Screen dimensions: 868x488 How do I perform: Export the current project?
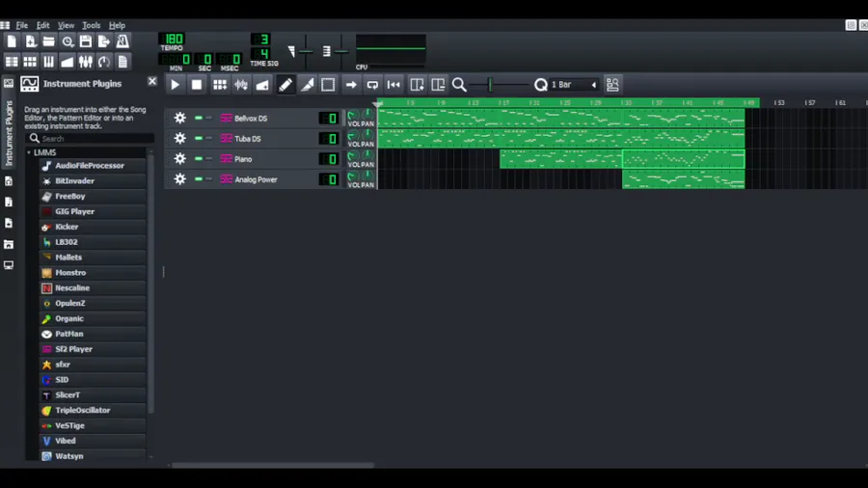[x=104, y=41]
